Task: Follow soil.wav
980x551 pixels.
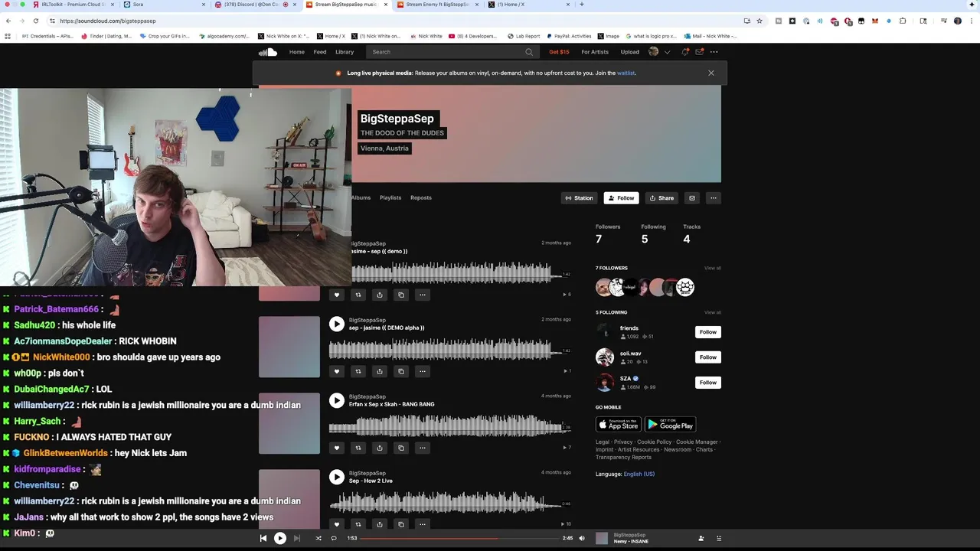Action: pos(707,357)
